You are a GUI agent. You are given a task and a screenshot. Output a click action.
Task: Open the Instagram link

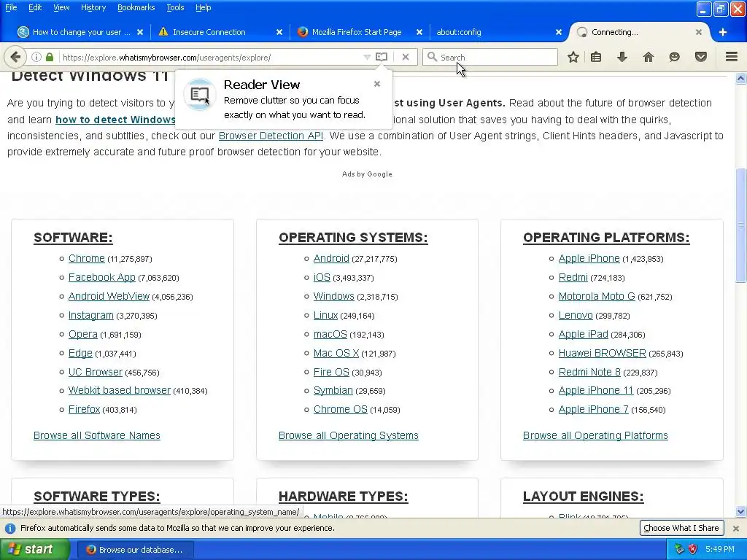(x=90, y=315)
